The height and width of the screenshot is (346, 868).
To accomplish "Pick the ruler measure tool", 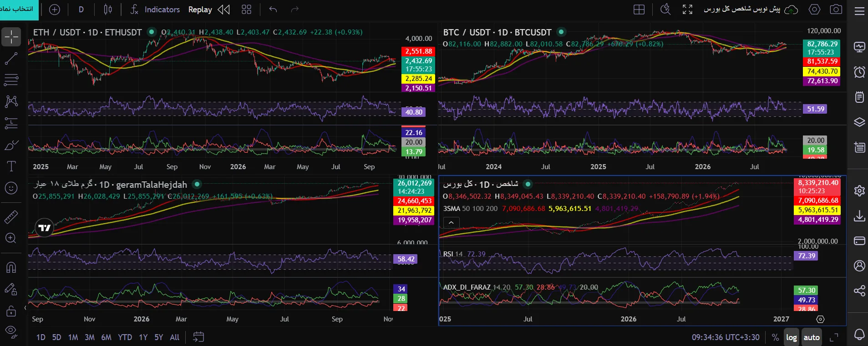I will (x=11, y=217).
